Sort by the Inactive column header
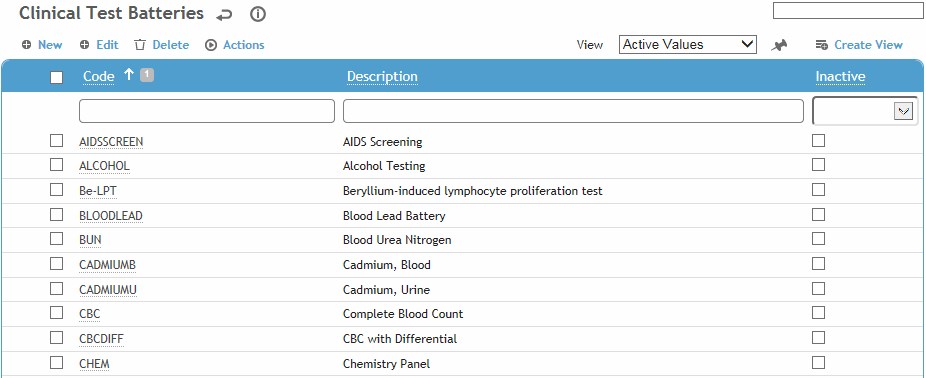Image resolution: width=926 pixels, height=378 pixels. pyautogui.click(x=840, y=76)
